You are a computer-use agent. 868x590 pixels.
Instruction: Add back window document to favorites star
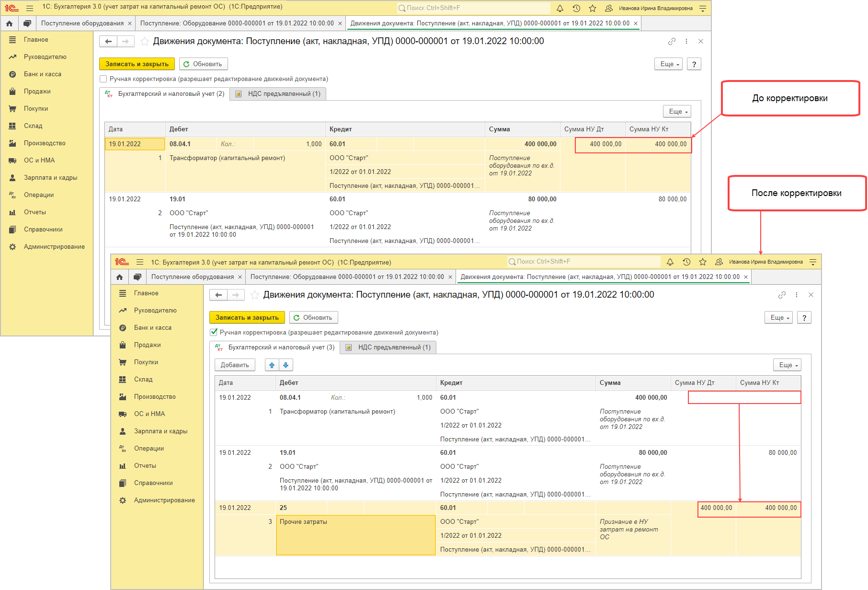pos(144,42)
